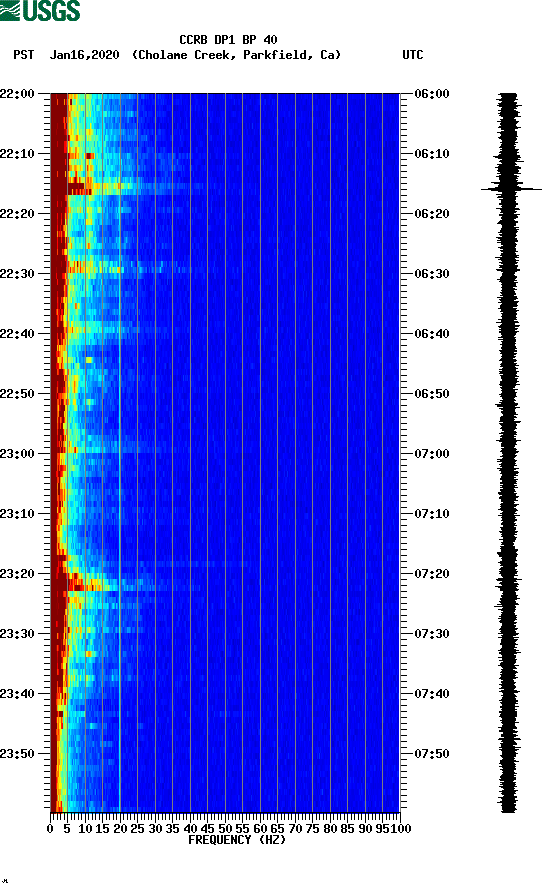This screenshot has width=552, height=892.
Task: Click the large seismogram spike near 06:16
Action: (511, 189)
